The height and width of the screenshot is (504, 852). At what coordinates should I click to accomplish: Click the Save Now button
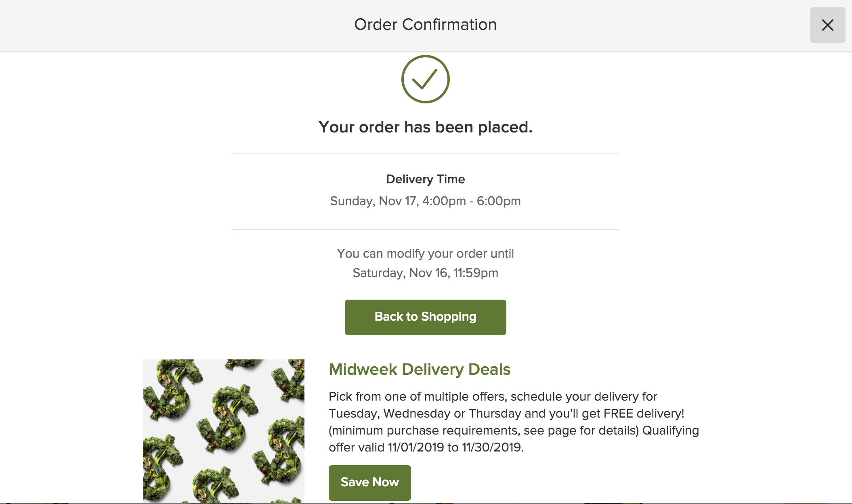click(369, 483)
